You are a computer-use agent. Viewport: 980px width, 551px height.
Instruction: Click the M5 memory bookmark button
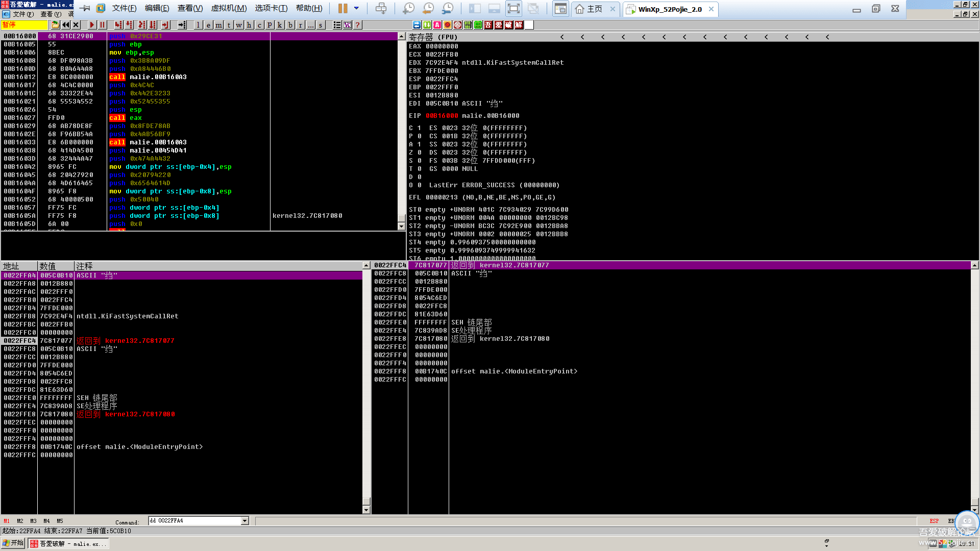point(60,521)
